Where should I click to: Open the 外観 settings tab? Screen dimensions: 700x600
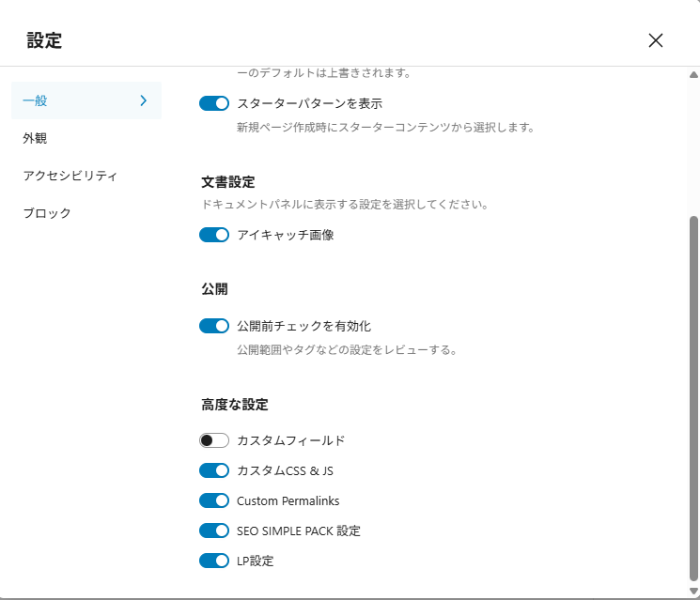point(36,138)
